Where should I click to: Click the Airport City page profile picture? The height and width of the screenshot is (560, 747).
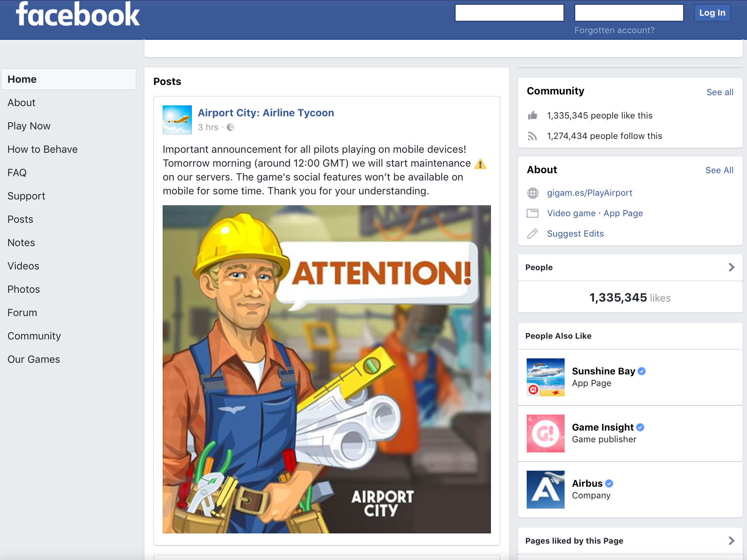(177, 120)
